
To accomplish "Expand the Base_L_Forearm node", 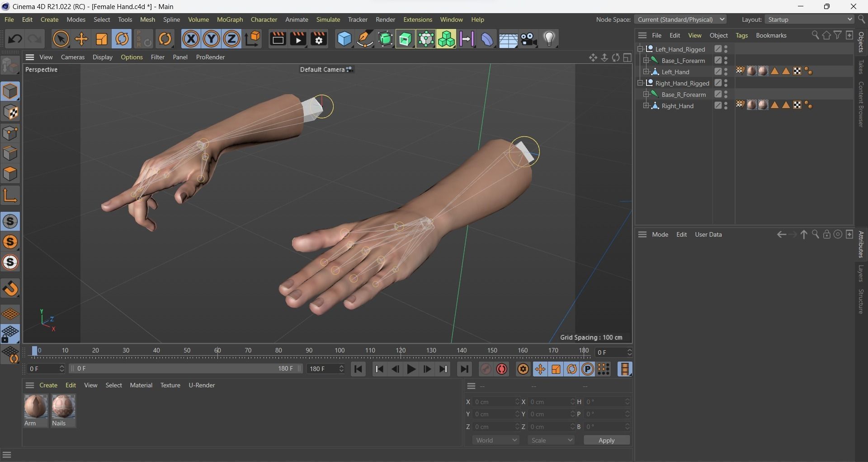I will [646, 60].
